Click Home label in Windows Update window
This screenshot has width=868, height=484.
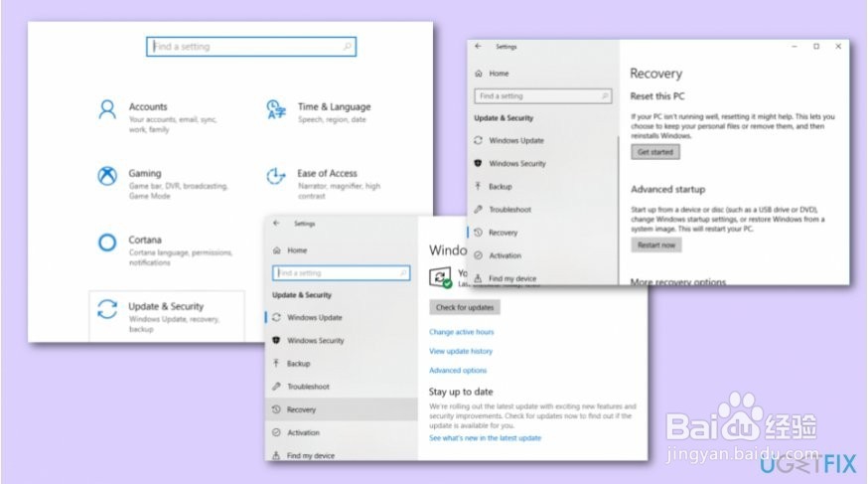click(297, 250)
